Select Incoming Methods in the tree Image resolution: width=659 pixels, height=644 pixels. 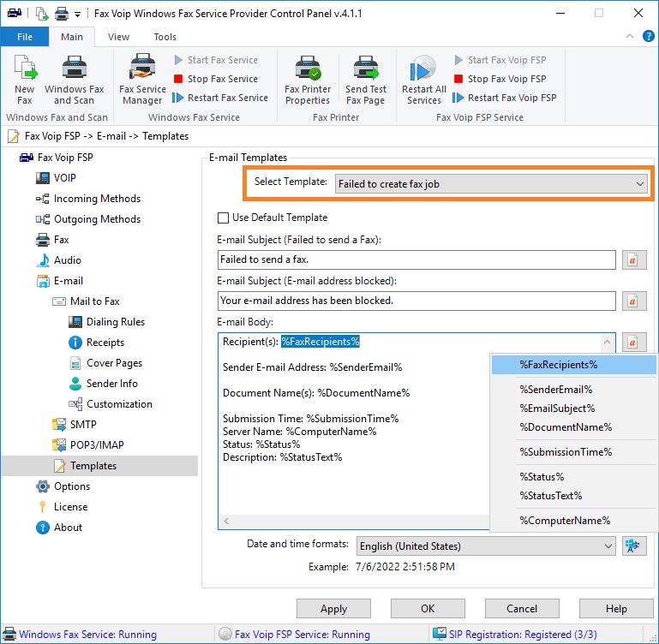(x=88, y=199)
